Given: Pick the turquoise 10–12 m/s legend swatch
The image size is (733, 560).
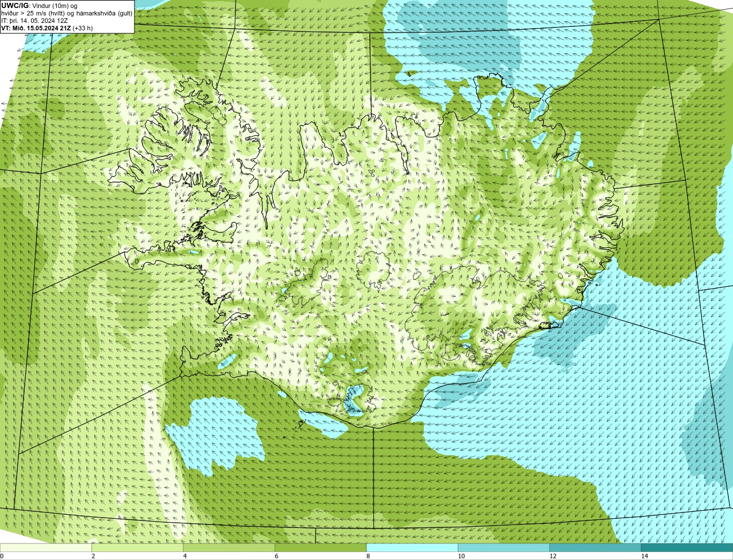Looking at the screenshot, I should [x=504, y=547].
